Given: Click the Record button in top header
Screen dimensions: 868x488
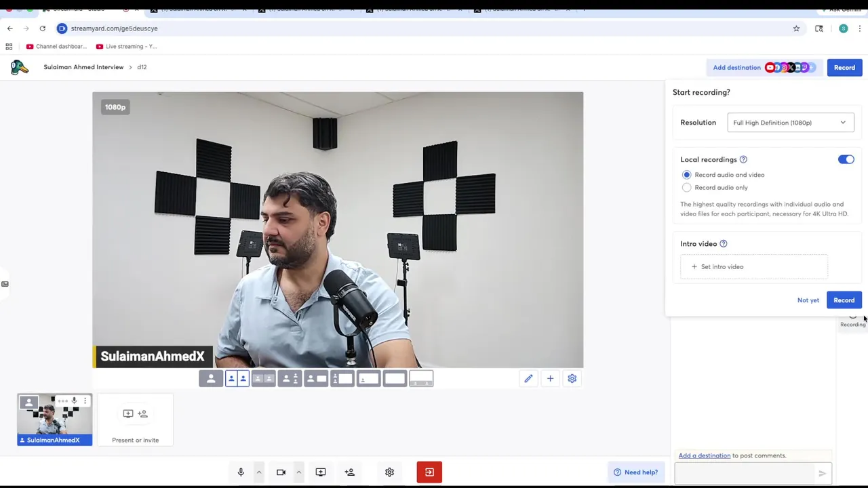Looking at the screenshot, I should [844, 68].
